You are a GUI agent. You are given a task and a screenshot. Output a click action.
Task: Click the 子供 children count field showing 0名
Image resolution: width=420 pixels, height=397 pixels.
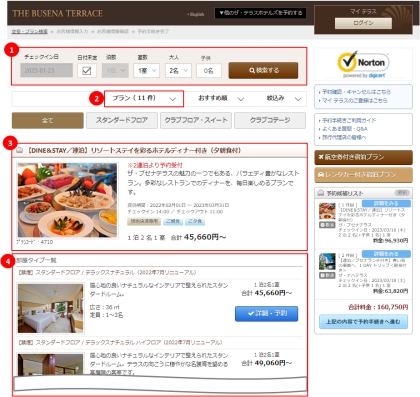[209, 71]
